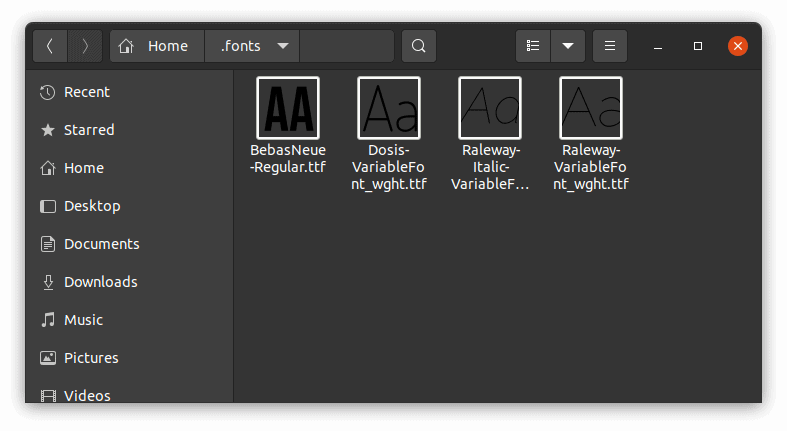The image size is (787, 431).
Task: Open Documents folder in sidebar
Action: click(x=101, y=244)
